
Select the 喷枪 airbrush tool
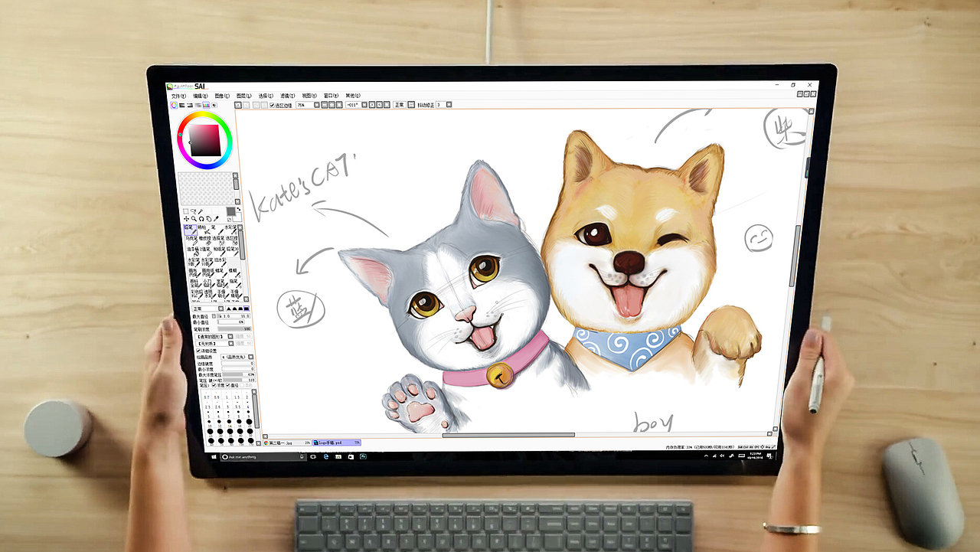pyautogui.click(x=204, y=230)
